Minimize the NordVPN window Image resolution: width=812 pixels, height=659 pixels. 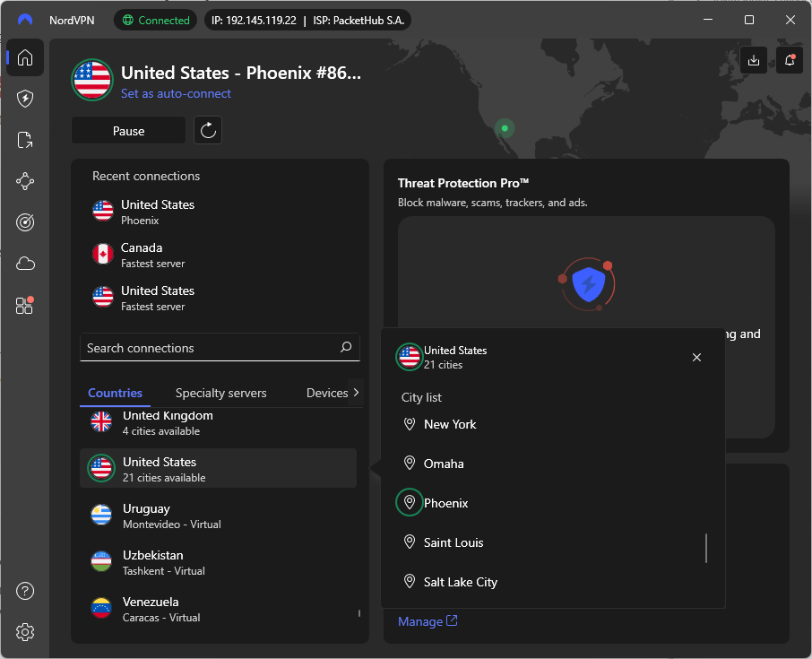708,20
